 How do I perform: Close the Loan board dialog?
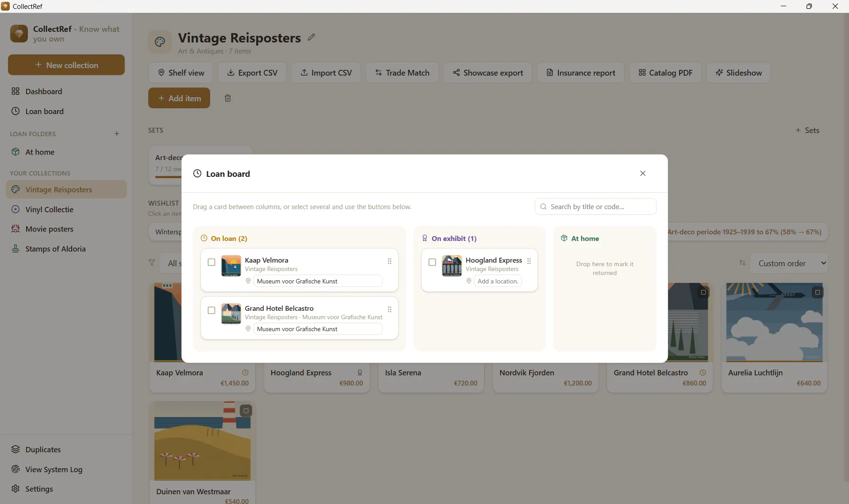tap(642, 173)
